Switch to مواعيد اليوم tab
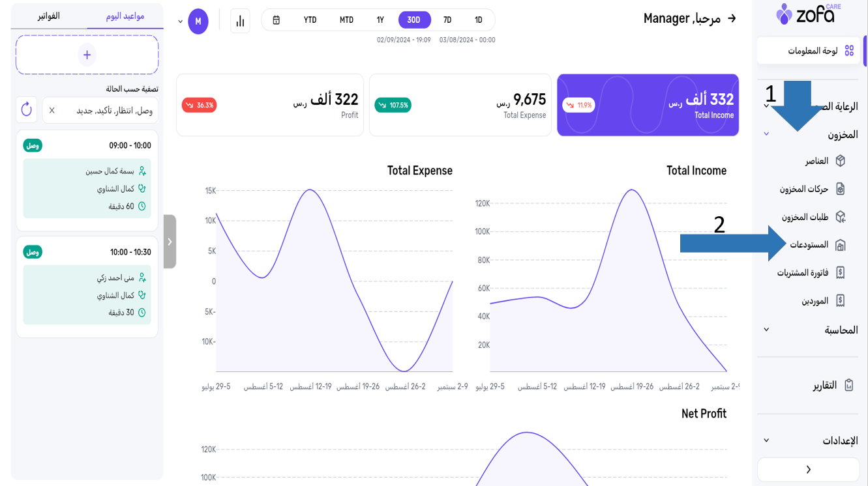 point(125,16)
